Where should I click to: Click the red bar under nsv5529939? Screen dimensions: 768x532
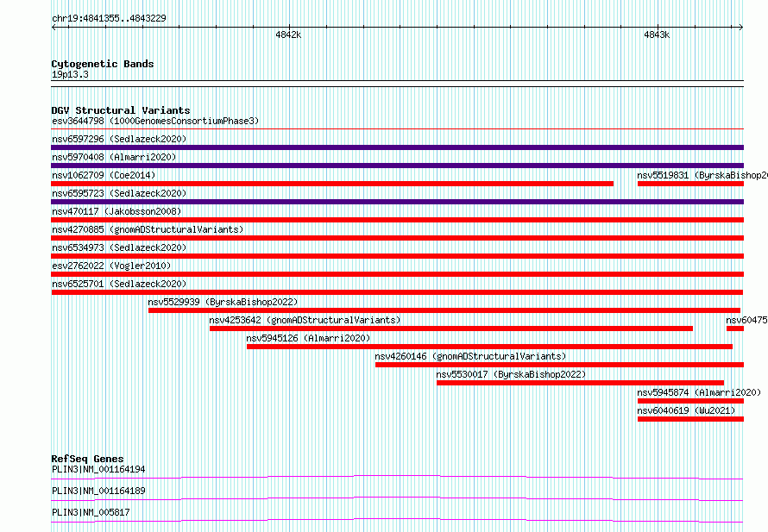click(444, 310)
